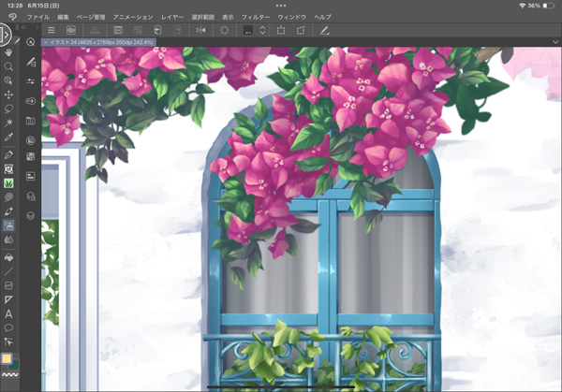Select the Auto select wand tool
Viewport: 562px width, 392px height.
9,123
